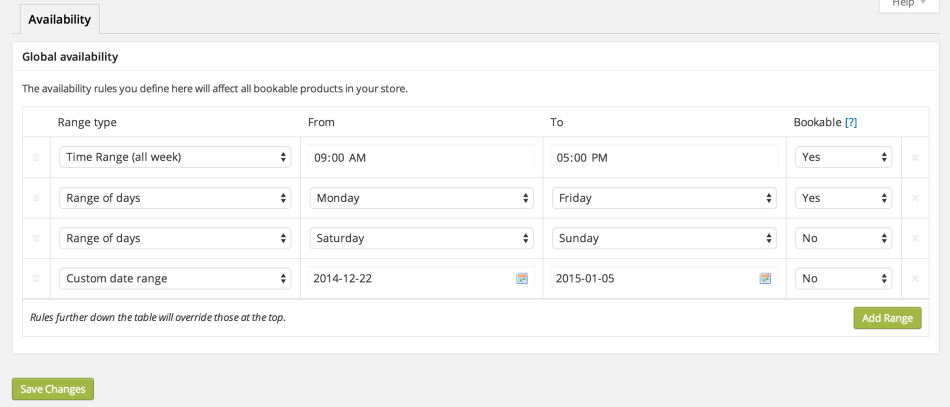The width and height of the screenshot is (950, 407).
Task: Click drag handle of Custom date range row
Action: [36, 279]
